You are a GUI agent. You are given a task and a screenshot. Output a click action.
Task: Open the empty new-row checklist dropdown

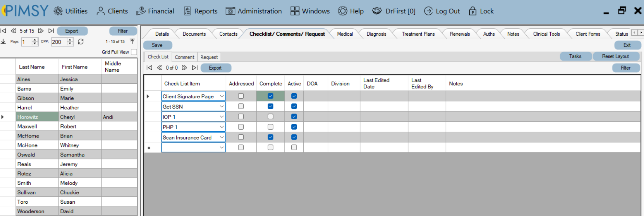pos(222,147)
